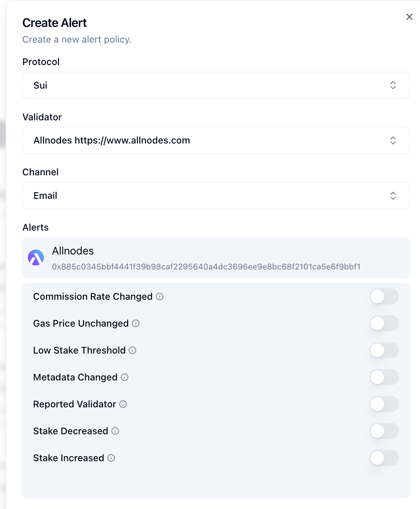This screenshot has width=420, height=509.
Task: Click the Allnodes validator logo icon
Action: 36,257
